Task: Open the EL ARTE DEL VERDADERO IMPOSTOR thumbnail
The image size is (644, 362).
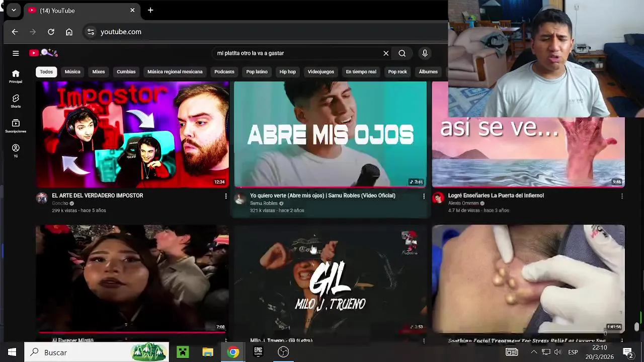Action: 132,134
